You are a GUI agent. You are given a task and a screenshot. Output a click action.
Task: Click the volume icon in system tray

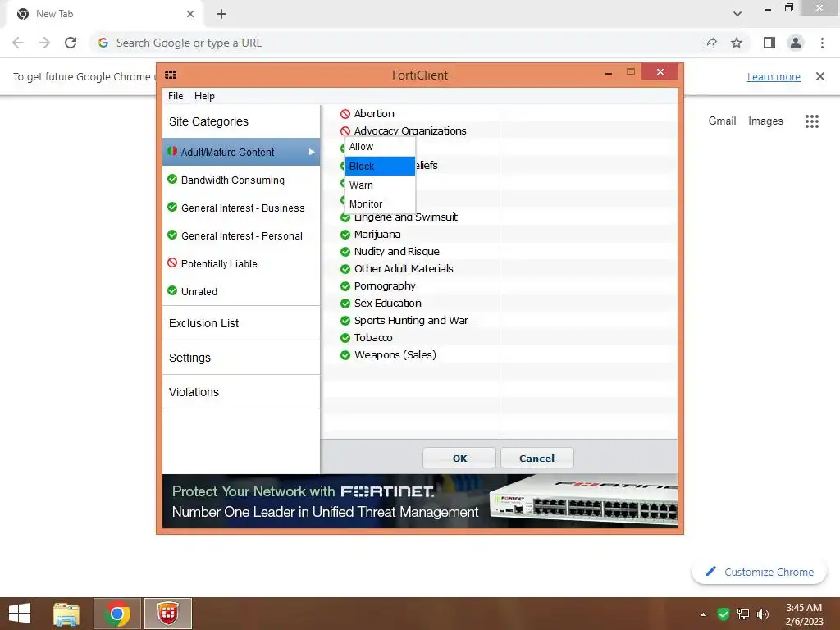point(762,614)
